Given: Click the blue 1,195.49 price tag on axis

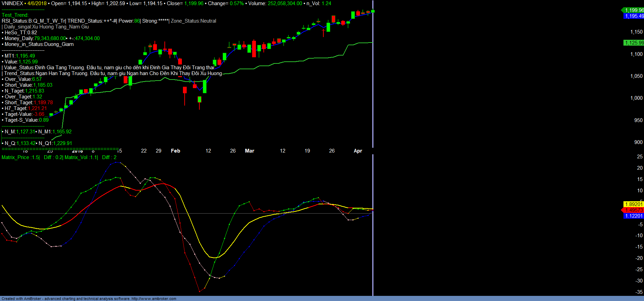Looking at the screenshot, I should [x=634, y=16].
